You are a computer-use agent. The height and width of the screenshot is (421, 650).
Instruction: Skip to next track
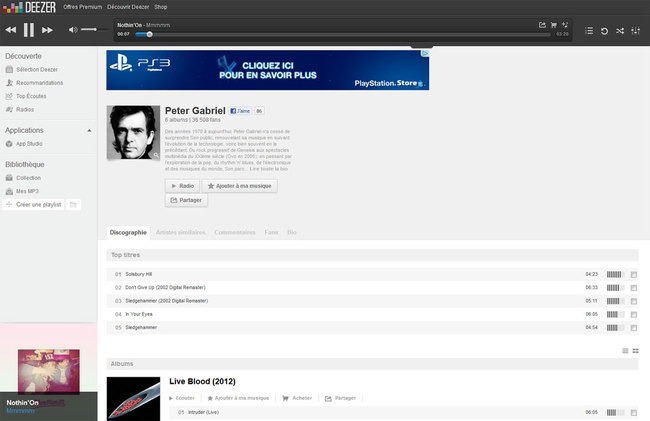[x=47, y=30]
